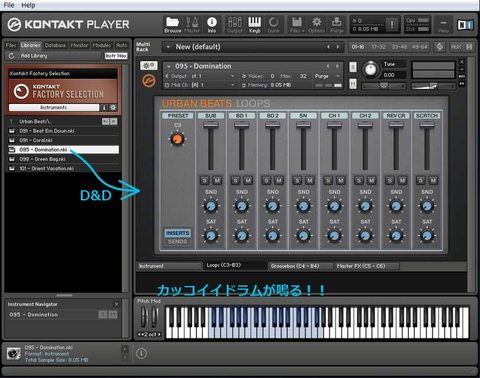
Task: Toggle the AUX rack button
Action: [456, 47]
